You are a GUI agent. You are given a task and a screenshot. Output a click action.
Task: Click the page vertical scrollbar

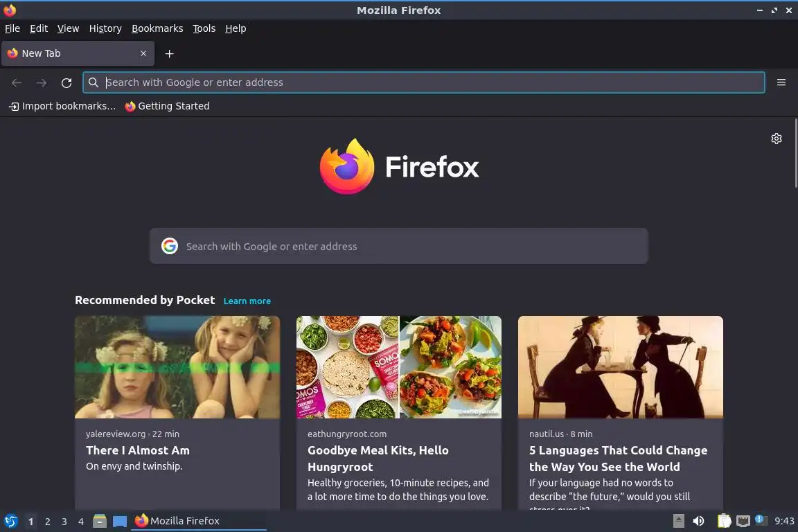pos(795,152)
